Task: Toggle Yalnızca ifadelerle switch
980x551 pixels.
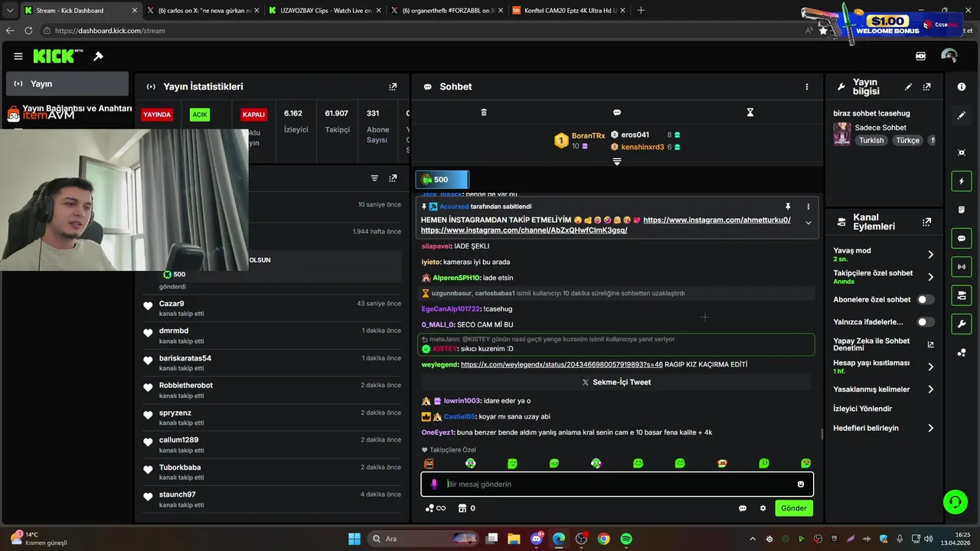Action: tap(926, 322)
